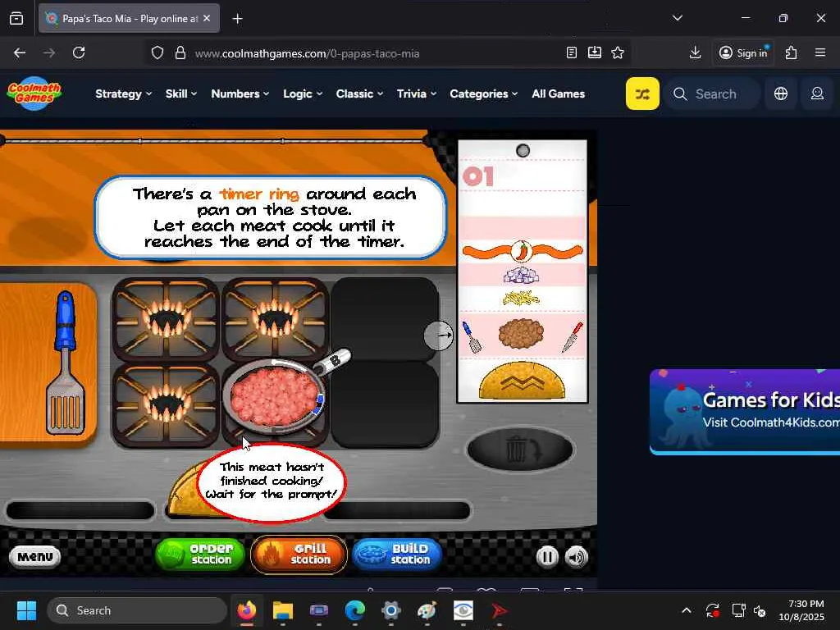Open the Windows Start menu

pos(26,610)
